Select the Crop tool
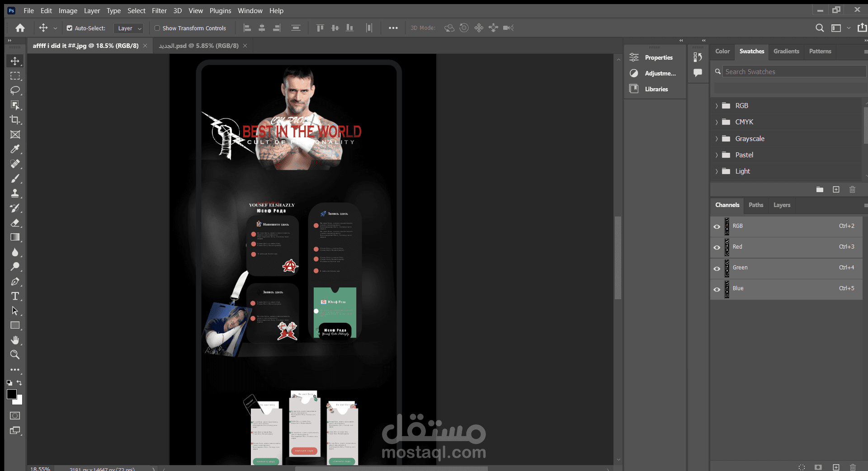868x471 pixels. click(15, 120)
